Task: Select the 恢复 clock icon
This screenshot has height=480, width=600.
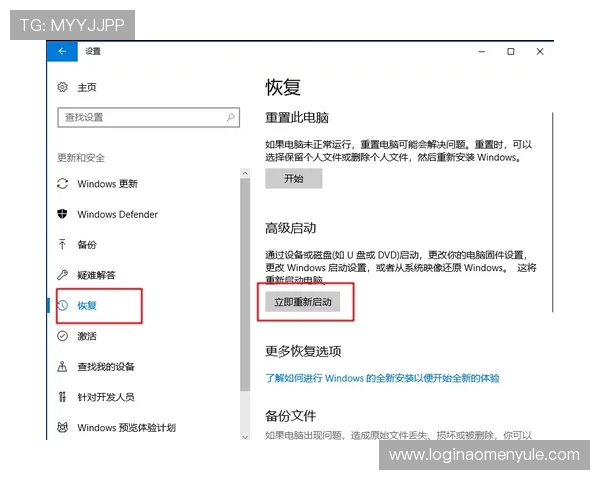Action: pos(63,305)
